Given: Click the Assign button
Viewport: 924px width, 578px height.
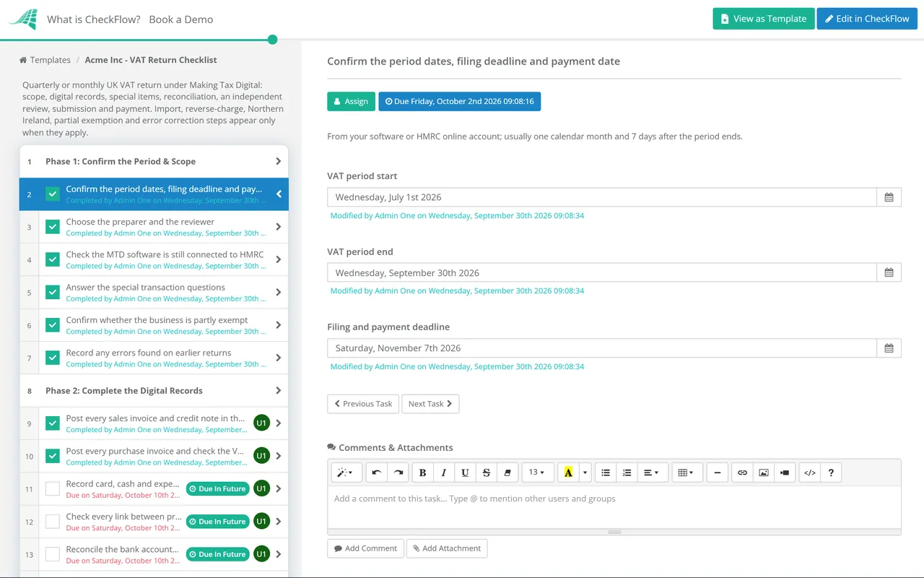Looking at the screenshot, I should pos(352,101).
